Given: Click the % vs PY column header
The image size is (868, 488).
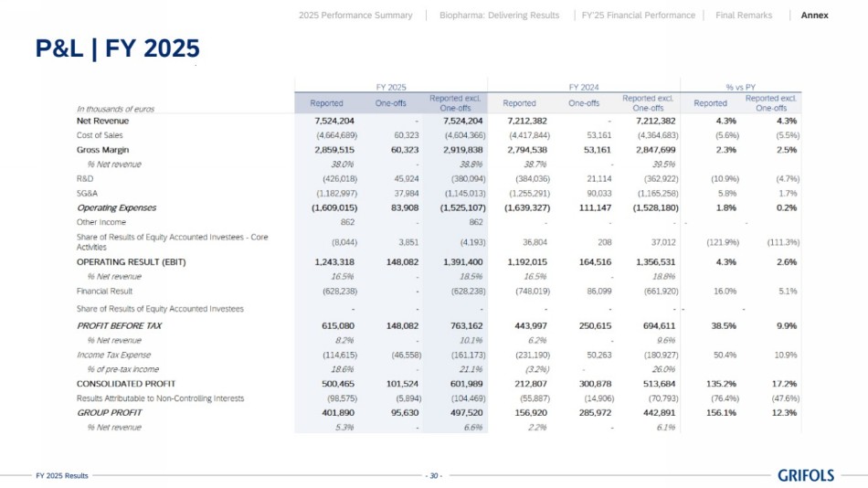Looking at the screenshot, I should tap(741, 87).
